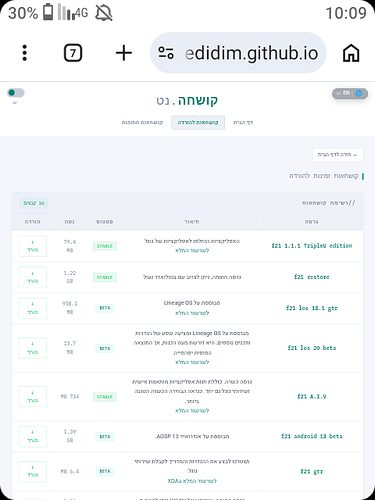Open the browser three-dot menu
This screenshot has height=500, width=375.
pos(24,53)
